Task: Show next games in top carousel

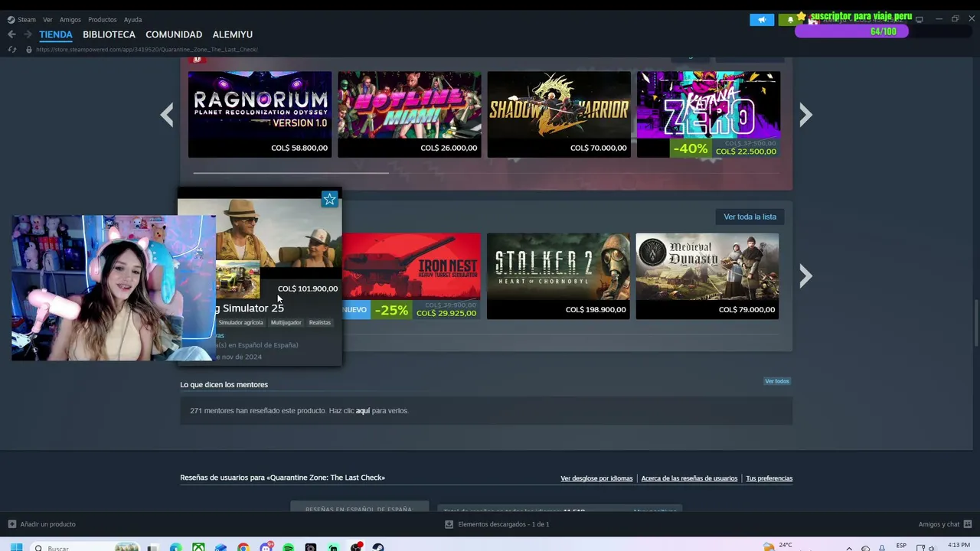Action: (x=805, y=115)
